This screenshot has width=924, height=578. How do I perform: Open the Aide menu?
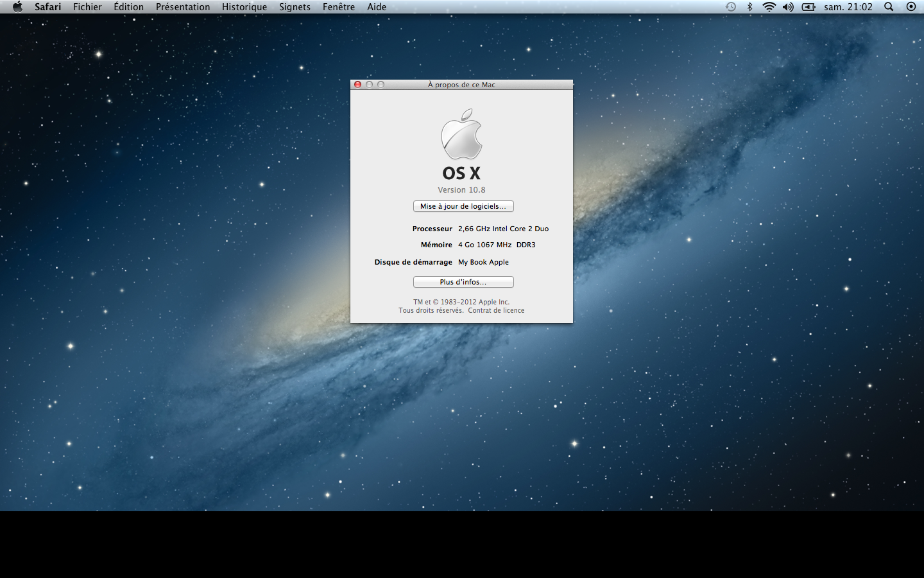376,6
